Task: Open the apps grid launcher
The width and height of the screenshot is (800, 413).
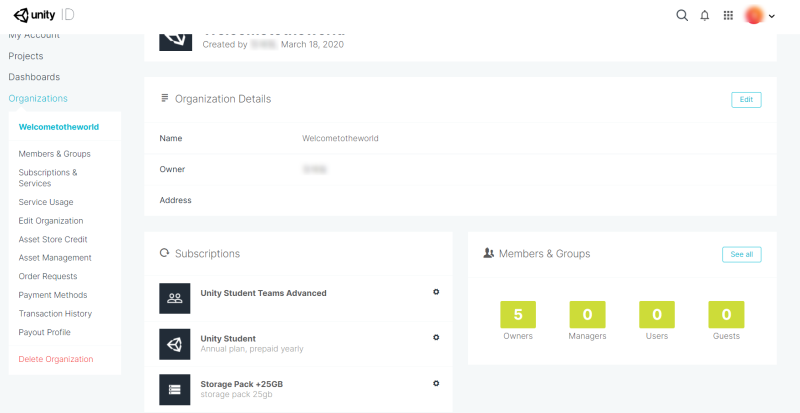Action: (728, 15)
